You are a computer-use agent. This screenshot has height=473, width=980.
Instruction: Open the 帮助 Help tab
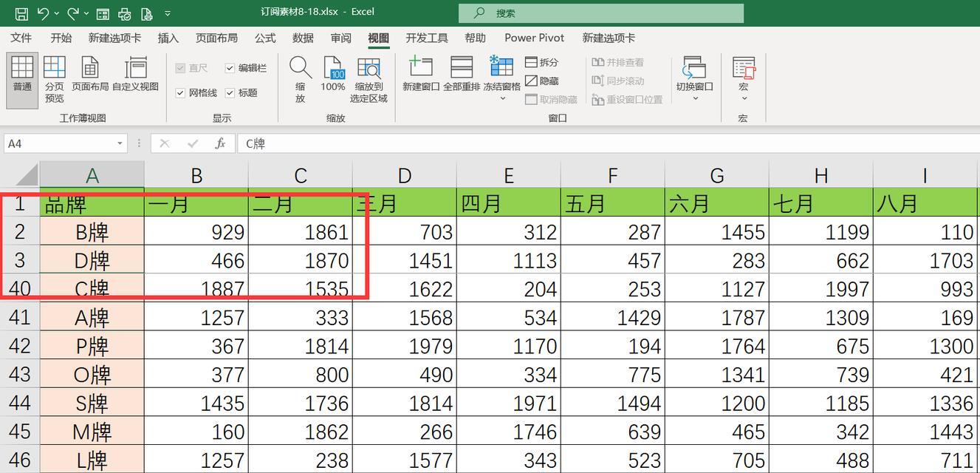[x=476, y=38]
